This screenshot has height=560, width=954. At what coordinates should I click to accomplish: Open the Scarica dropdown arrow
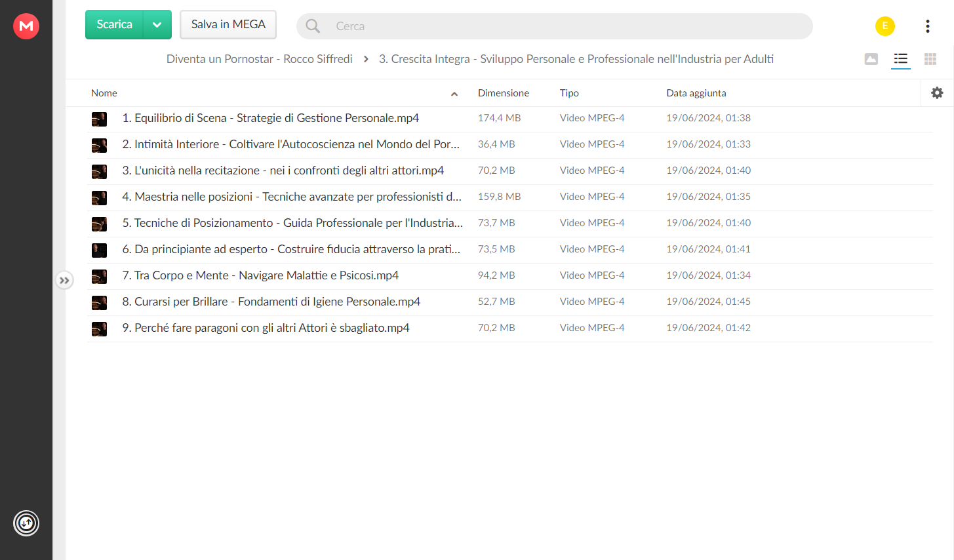click(157, 25)
